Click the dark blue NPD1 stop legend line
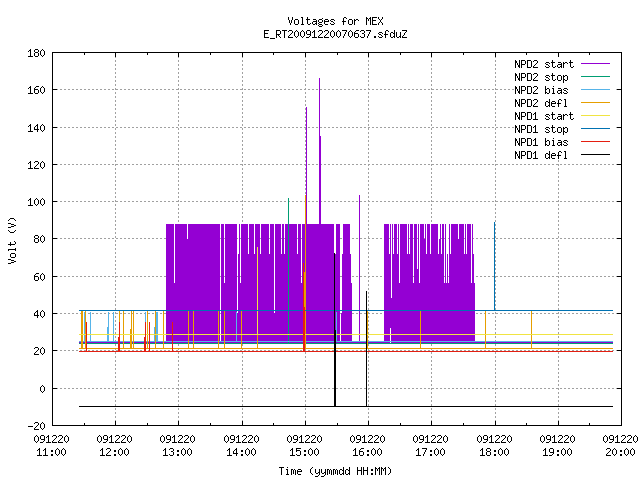 pyautogui.click(x=596, y=129)
